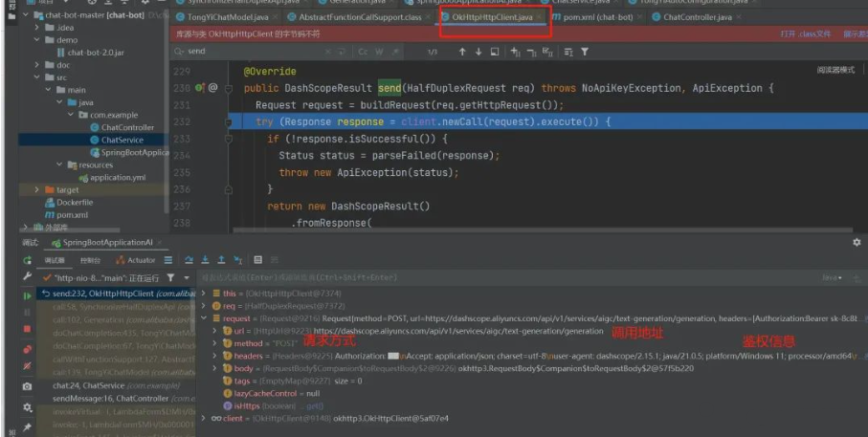Click the pin tab icon
The width and height of the screenshot is (868, 437).
(27, 427)
